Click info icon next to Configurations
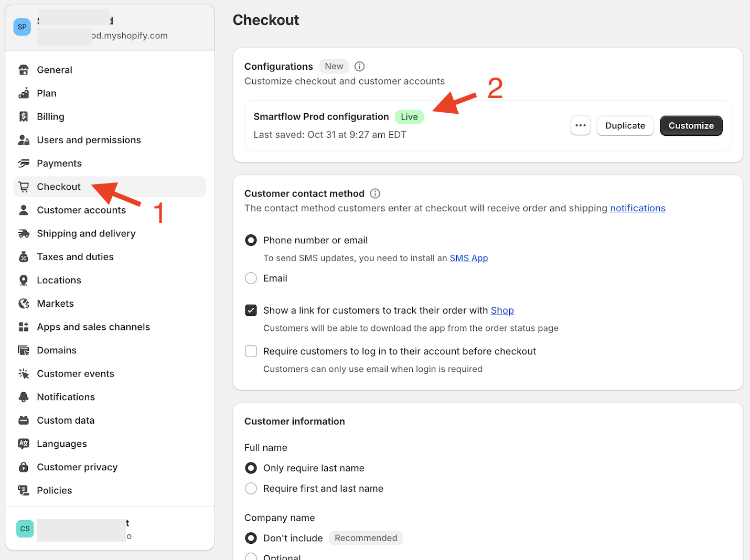 [x=359, y=67]
